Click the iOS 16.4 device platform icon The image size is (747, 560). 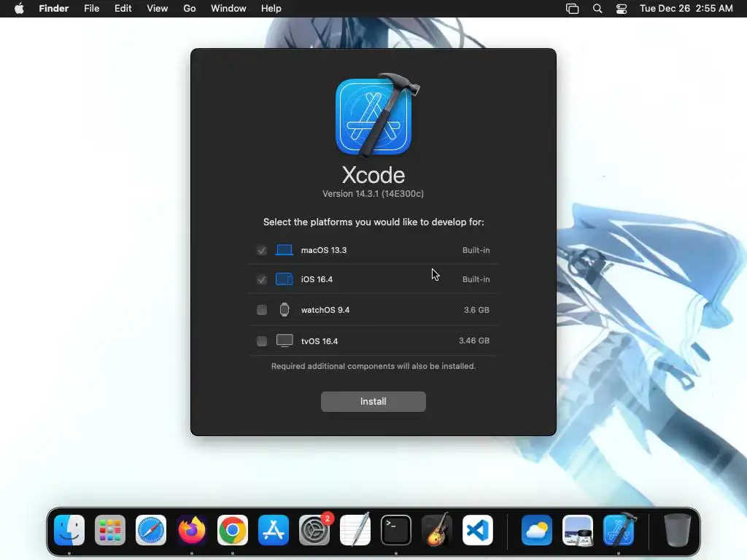point(285,279)
